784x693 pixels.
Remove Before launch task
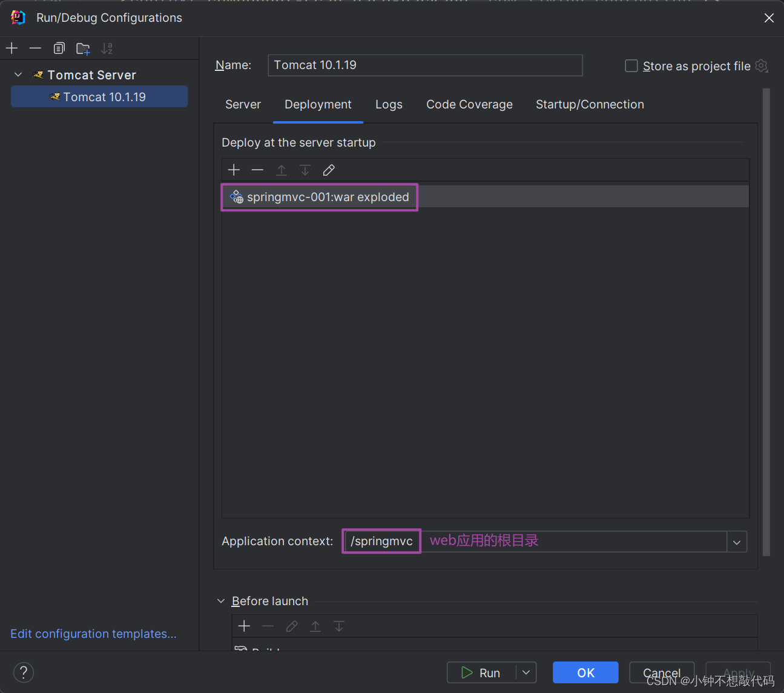268,626
